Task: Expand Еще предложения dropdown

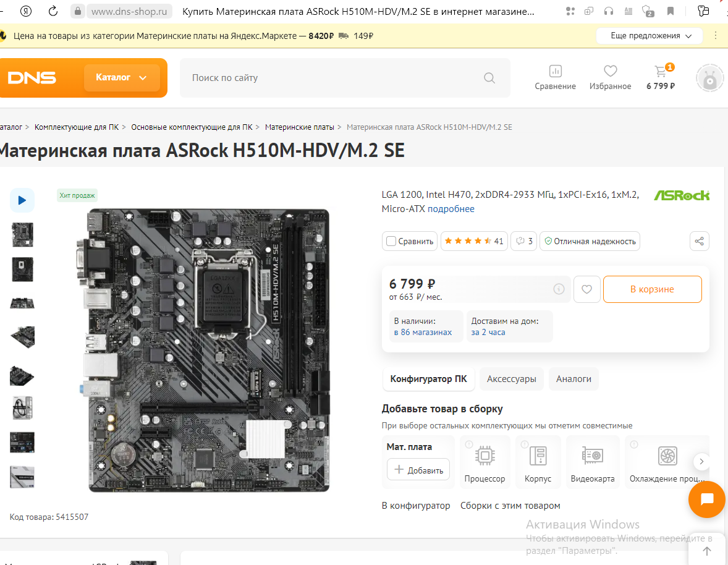Action: (x=649, y=36)
